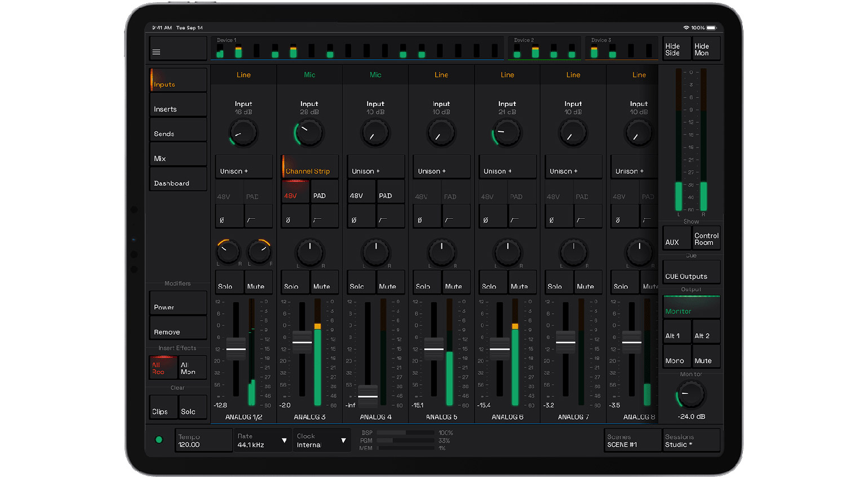Open the hamburger menu icon
Viewport: 868px width, 479px height.
[157, 52]
